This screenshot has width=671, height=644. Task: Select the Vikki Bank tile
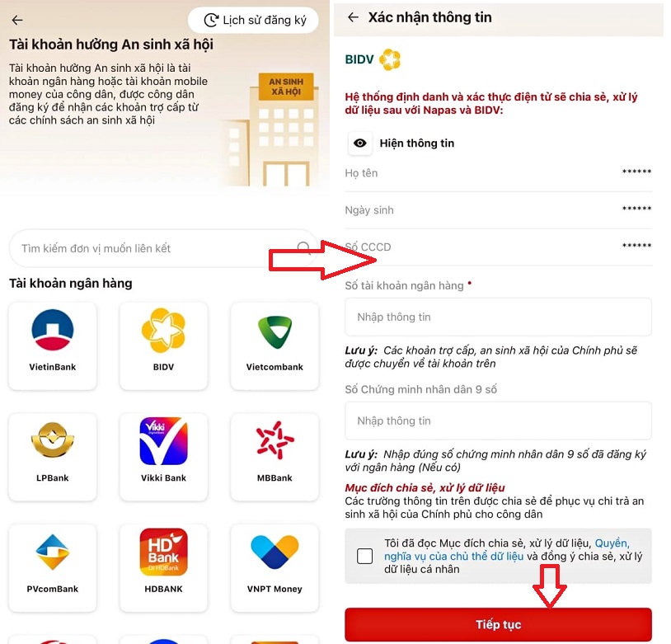[x=163, y=457]
